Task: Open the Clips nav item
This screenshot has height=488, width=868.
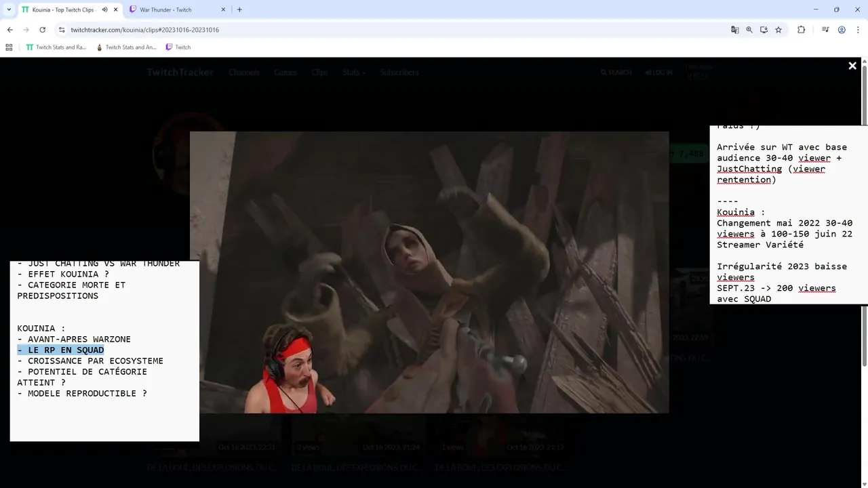Action: tap(320, 73)
